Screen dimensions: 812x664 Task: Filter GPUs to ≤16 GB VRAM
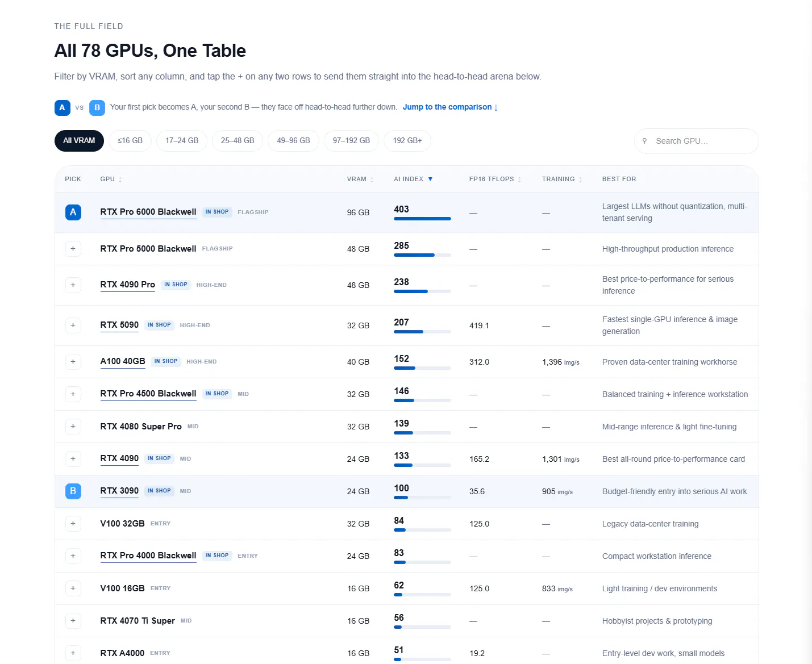click(x=130, y=141)
